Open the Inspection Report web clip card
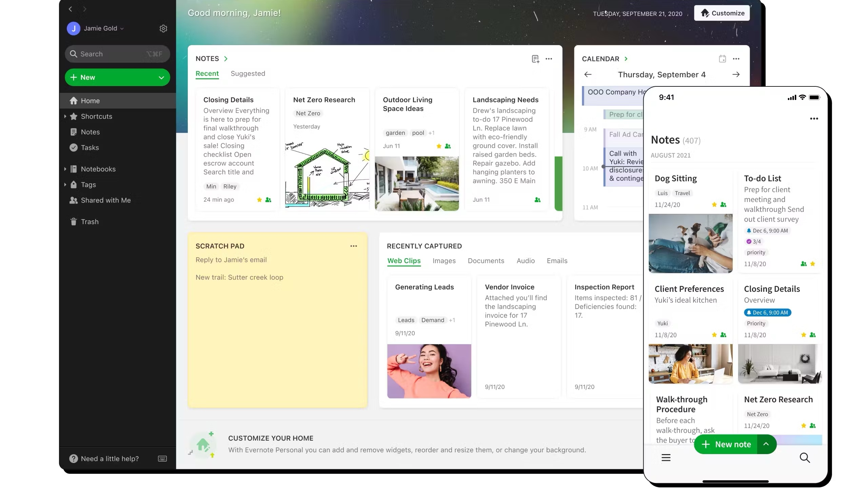 click(605, 337)
